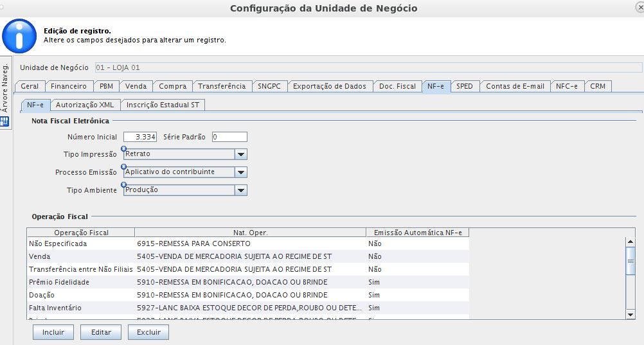Click the Unidade de Negócio field
The width and height of the screenshot is (644, 345).
tap(368, 67)
